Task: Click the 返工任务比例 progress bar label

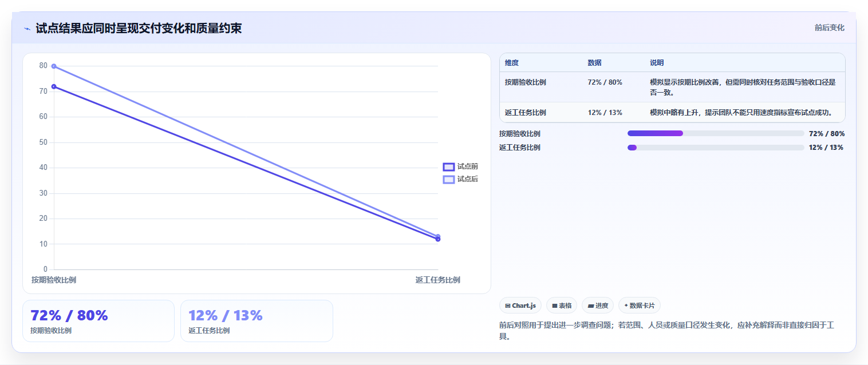Action: click(519, 148)
